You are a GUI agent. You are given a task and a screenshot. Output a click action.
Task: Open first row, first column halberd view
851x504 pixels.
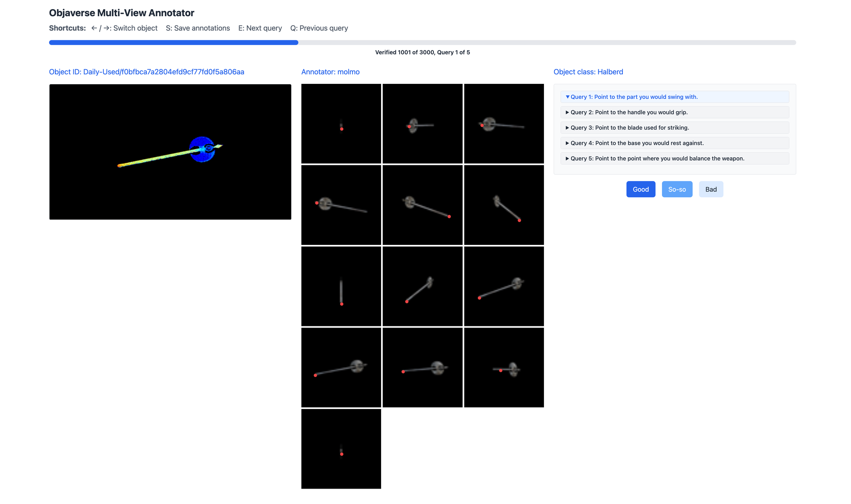point(341,124)
